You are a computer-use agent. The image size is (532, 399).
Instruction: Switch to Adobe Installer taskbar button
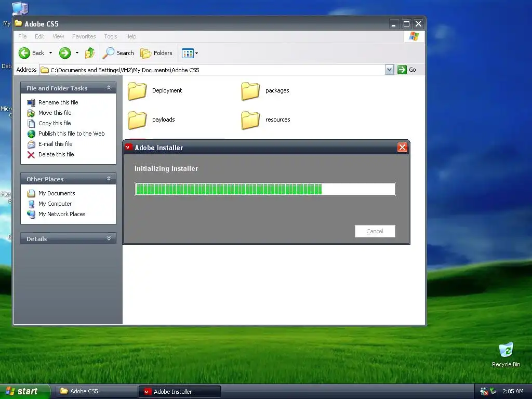click(180, 392)
